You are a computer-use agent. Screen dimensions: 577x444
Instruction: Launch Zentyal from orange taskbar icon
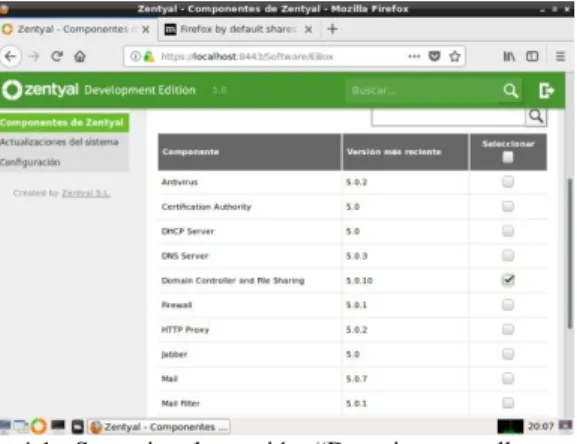point(39,426)
